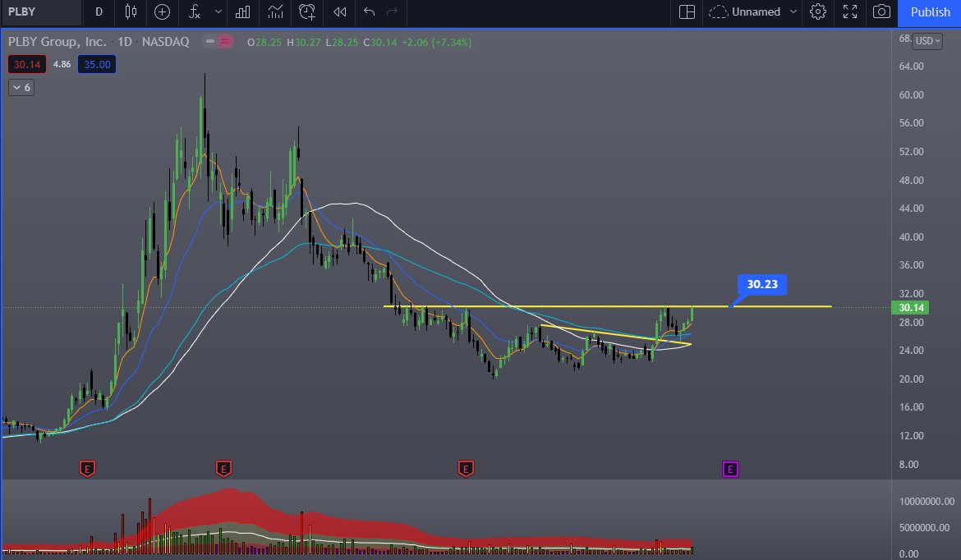
Task: Click the first red earnings E marker
Action: (x=87, y=470)
